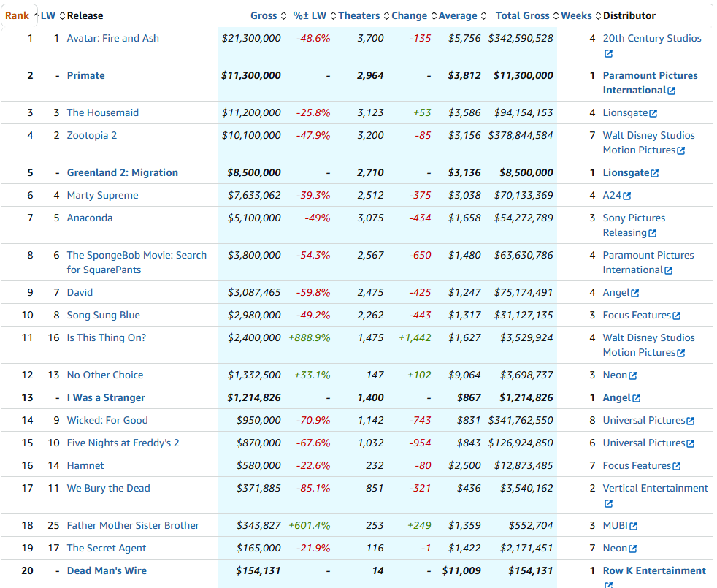The width and height of the screenshot is (717, 588).
Task: Click external link icon for Wicked's Universal Pictures
Action: 690,421
